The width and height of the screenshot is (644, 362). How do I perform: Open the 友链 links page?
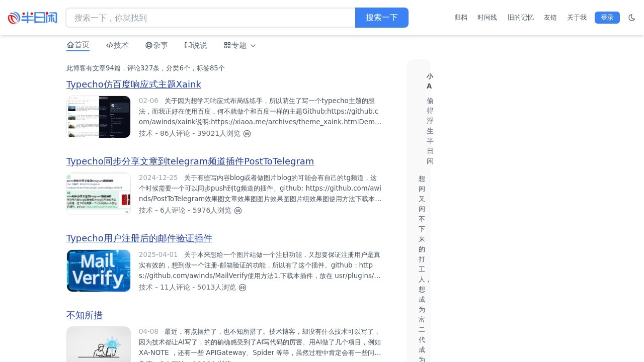point(550,18)
